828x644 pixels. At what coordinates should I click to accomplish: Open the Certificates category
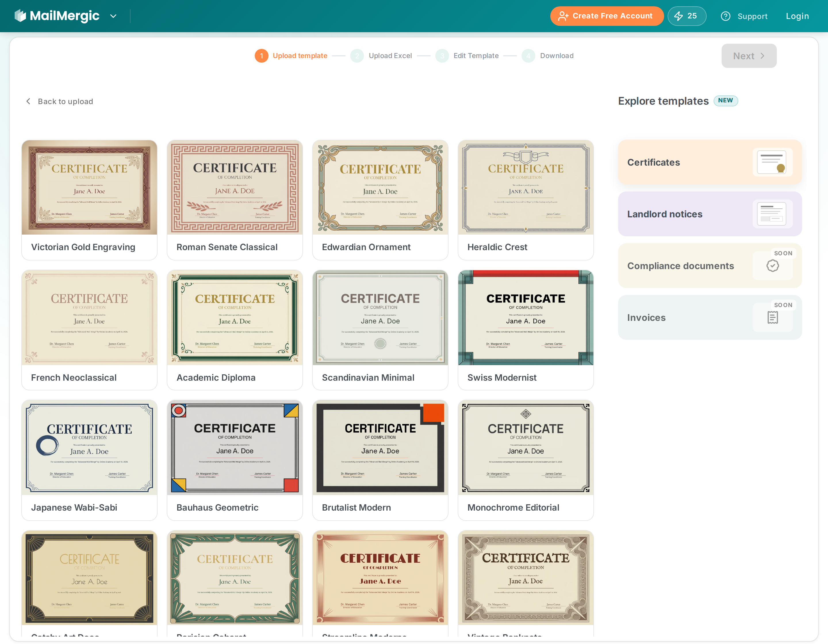click(710, 162)
